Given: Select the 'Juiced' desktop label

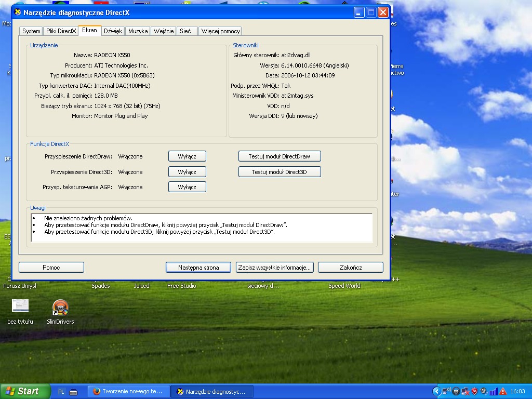Looking at the screenshot, I should tap(141, 286).
